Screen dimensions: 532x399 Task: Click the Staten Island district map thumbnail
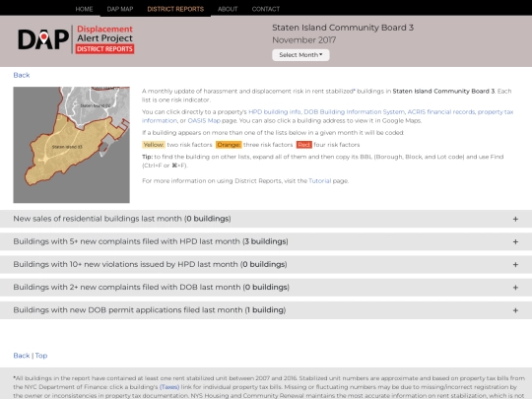point(71,145)
